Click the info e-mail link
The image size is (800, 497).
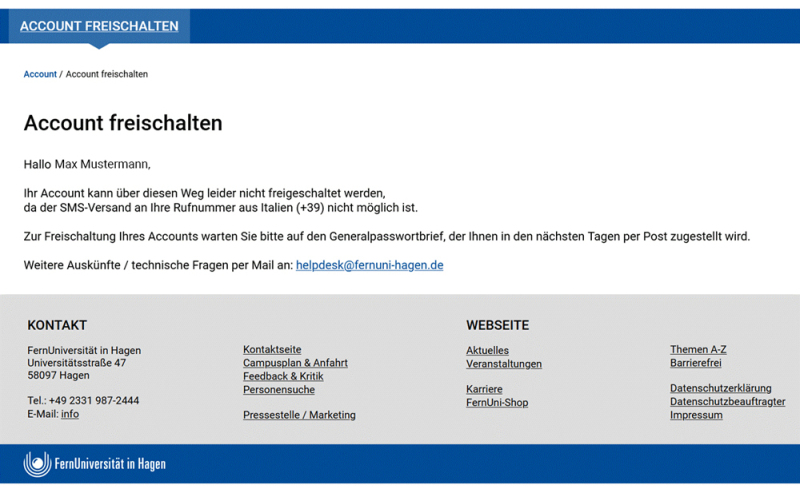point(70,414)
